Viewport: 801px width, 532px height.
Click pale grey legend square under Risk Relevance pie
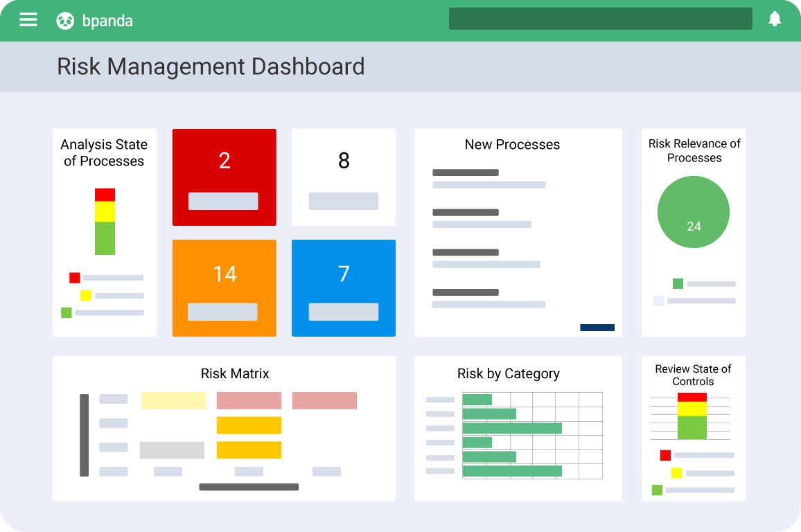(x=658, y=301)
